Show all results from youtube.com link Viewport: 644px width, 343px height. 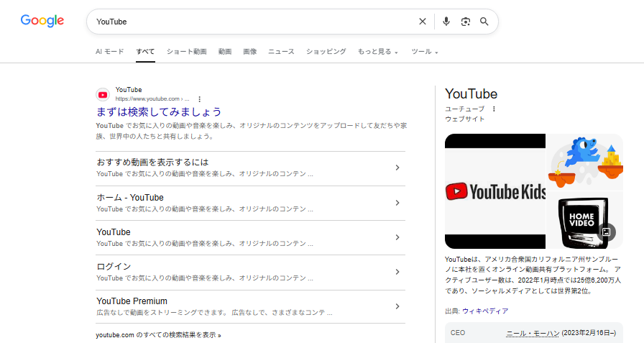coord(159,335)
